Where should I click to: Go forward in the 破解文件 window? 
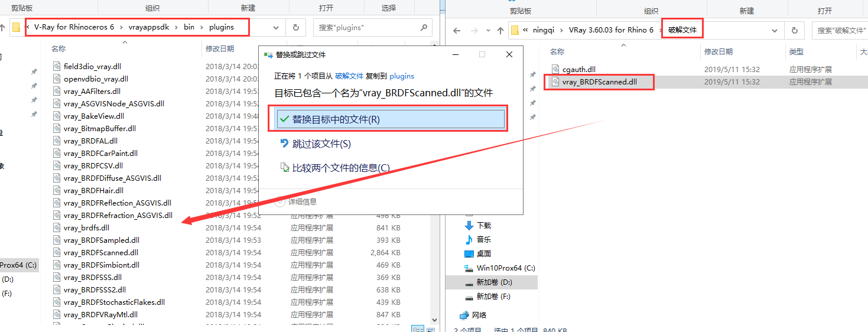click(473, 31)
